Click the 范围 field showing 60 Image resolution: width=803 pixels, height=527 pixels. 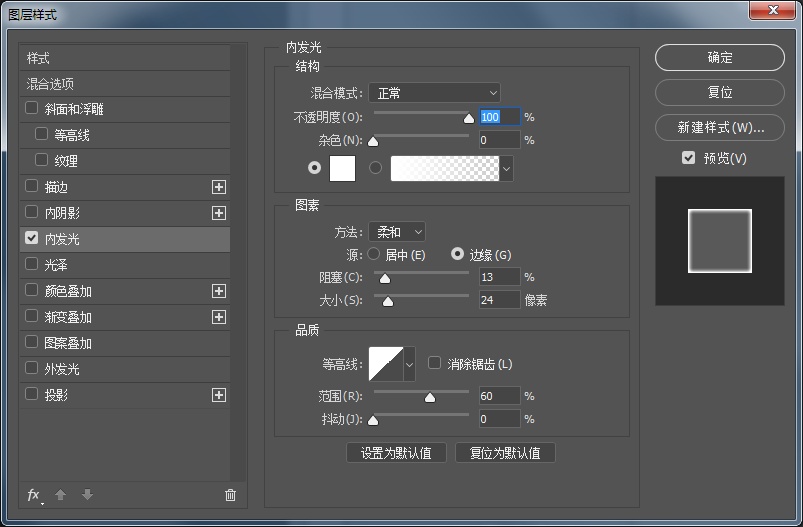tap(499, 396)
